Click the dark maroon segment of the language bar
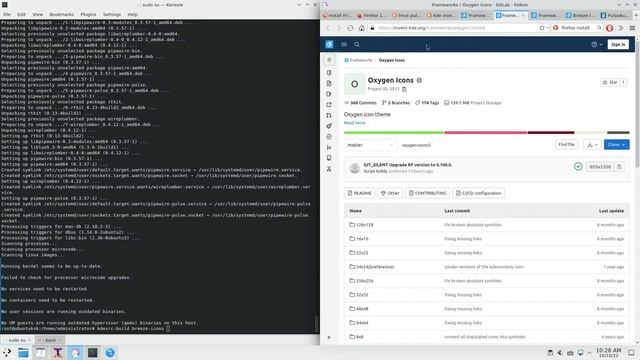Screen dimensions: 640x360 (x=551, y=132)
